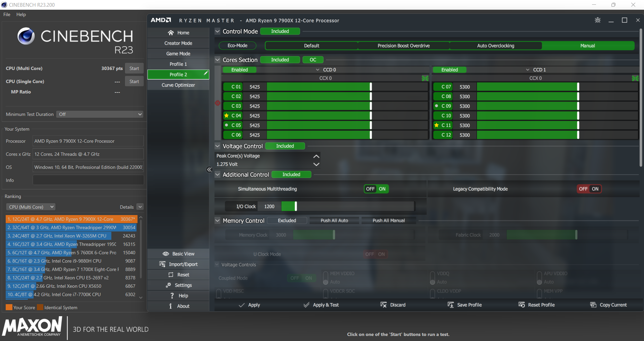Collapse CCD 1 with its chevron

(528, 70)
